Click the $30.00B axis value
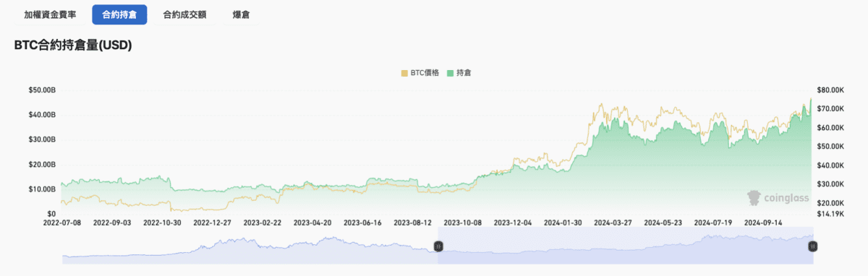This screenshot has width=868, height=276. pyautogui.click(x=42, y=139)
